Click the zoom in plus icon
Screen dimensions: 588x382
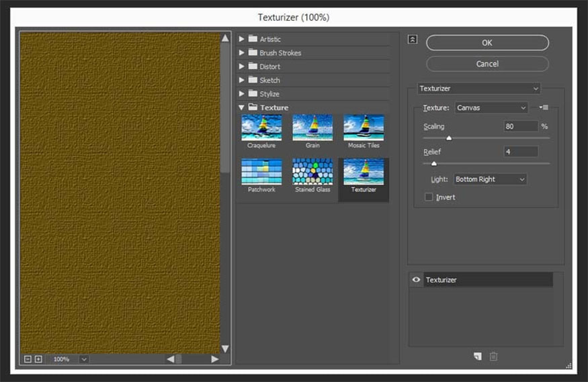tap(38, 359)
